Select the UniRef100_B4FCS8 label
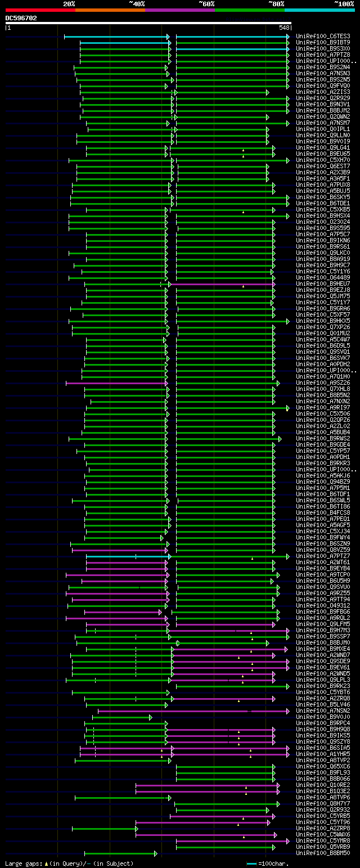The height and width of the screenshot is (868, 360). (323, 513)
